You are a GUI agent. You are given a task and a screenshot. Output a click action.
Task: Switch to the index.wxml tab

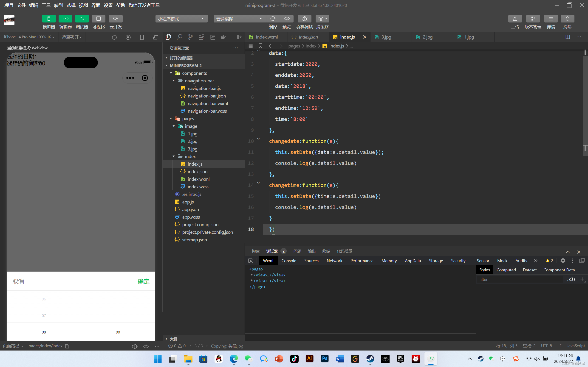pyautogui.click(x=266, y=37)
